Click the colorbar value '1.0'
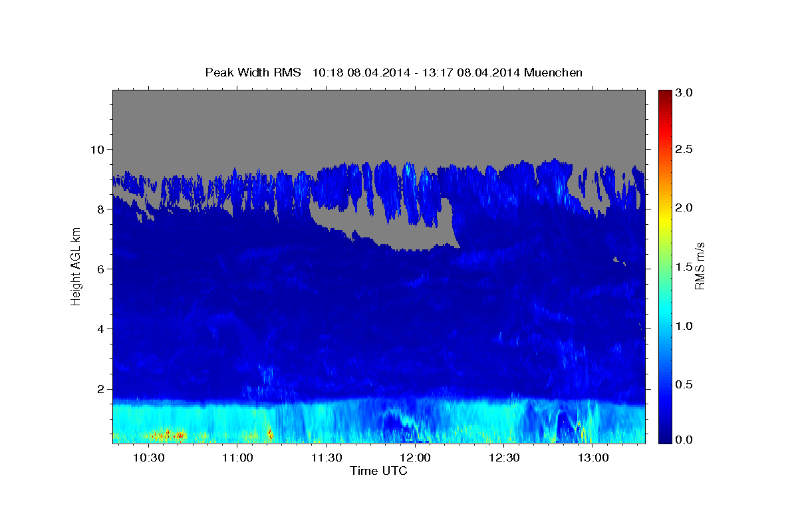Screen dimensions: 798x532 pos(684,326)
